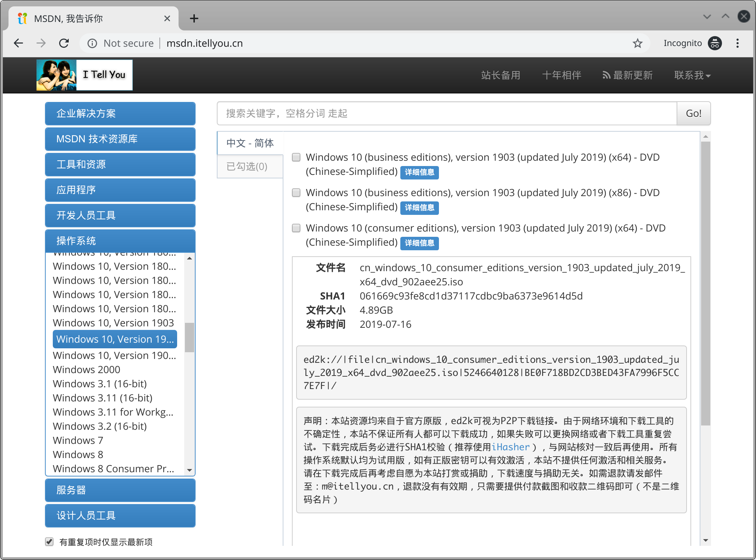Toggle 有重复项时仅显示最新项 checkbox
756x560 pixels.
(x=49, y=542)
